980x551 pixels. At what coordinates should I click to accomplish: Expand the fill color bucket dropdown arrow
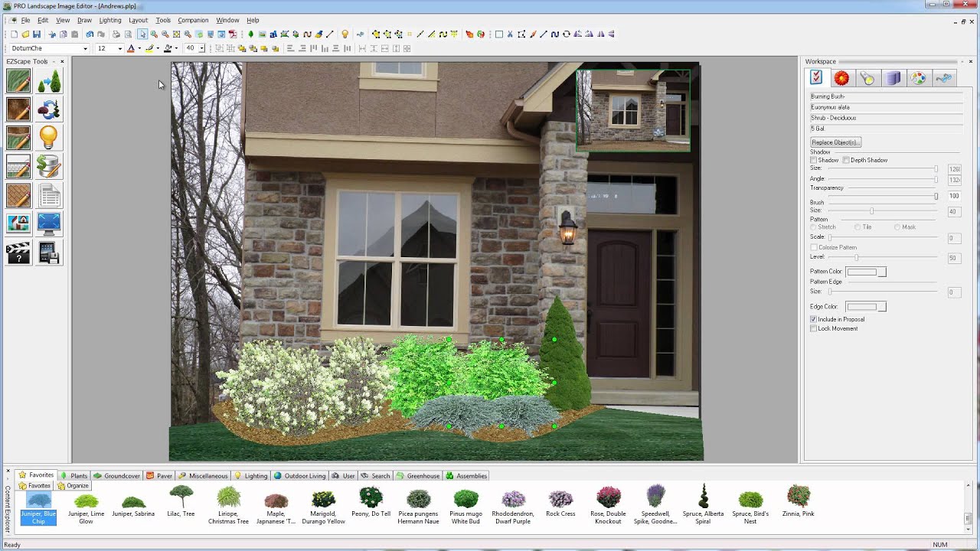coord(176,48)
